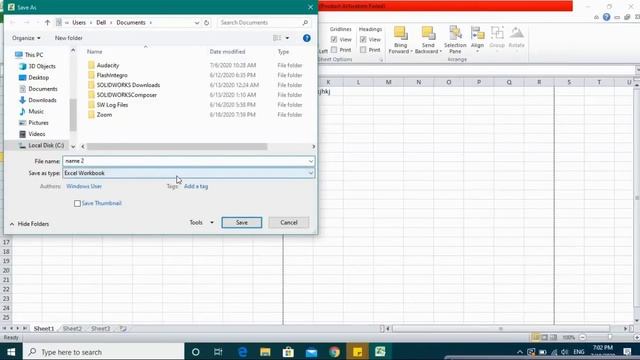Screen dimensions: 640x360
Task: Click the Add a tag link
Action: click(x=196, y=186)
